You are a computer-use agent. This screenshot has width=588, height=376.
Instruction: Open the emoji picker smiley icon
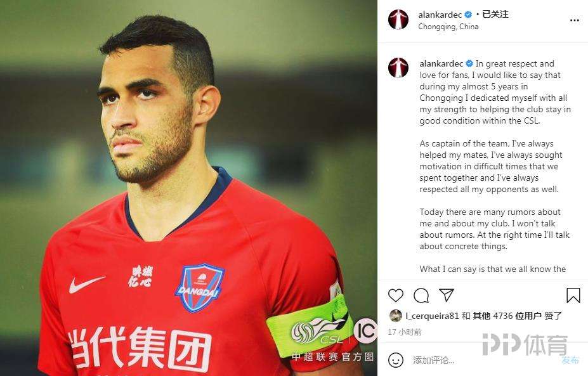pos(396,360)
